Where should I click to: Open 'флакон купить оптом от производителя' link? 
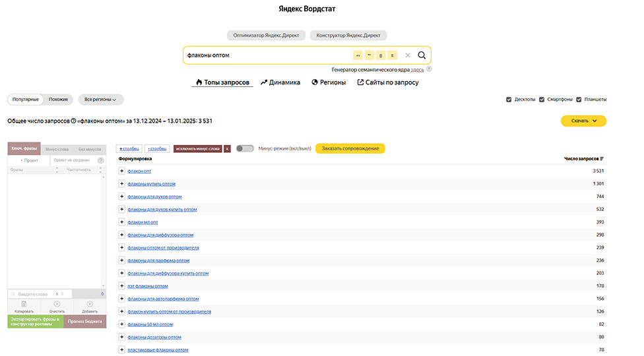click(169, 312)
